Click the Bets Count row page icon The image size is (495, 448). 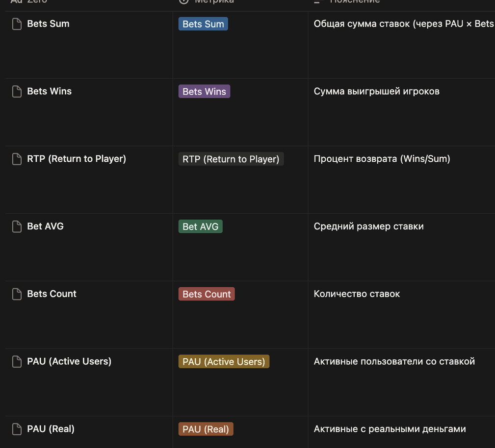pyautogui.click(x=17, y=294)
